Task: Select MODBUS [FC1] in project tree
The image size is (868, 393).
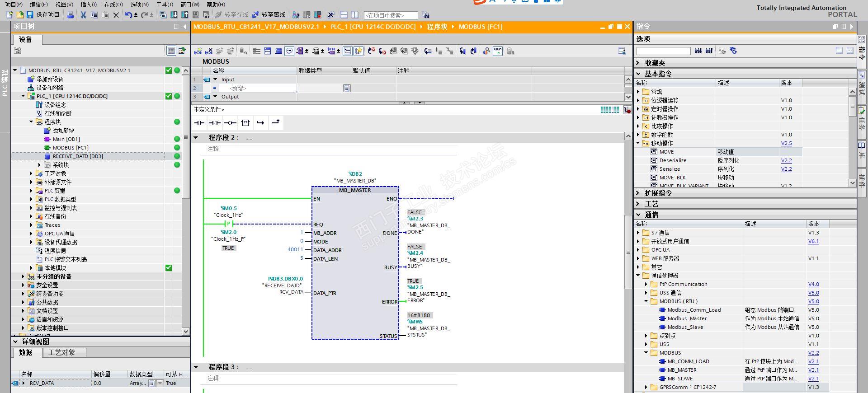Action: pos(71,148)
